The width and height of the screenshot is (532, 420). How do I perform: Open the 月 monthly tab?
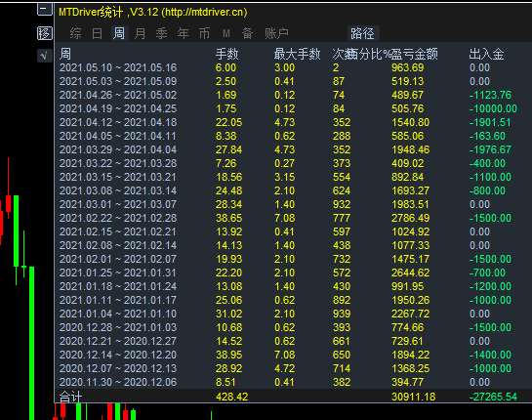click(141, 33)
